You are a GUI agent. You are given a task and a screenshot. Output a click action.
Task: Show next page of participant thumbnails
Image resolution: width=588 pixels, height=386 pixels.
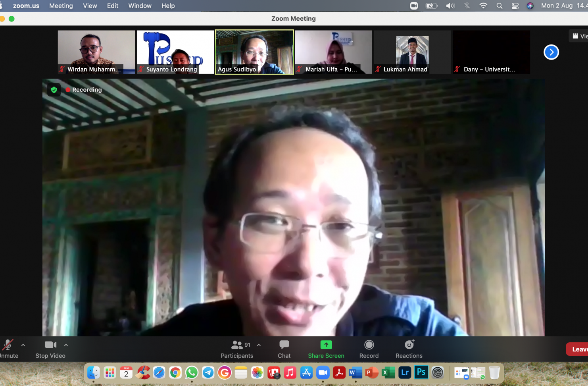[x=551, y=52]
